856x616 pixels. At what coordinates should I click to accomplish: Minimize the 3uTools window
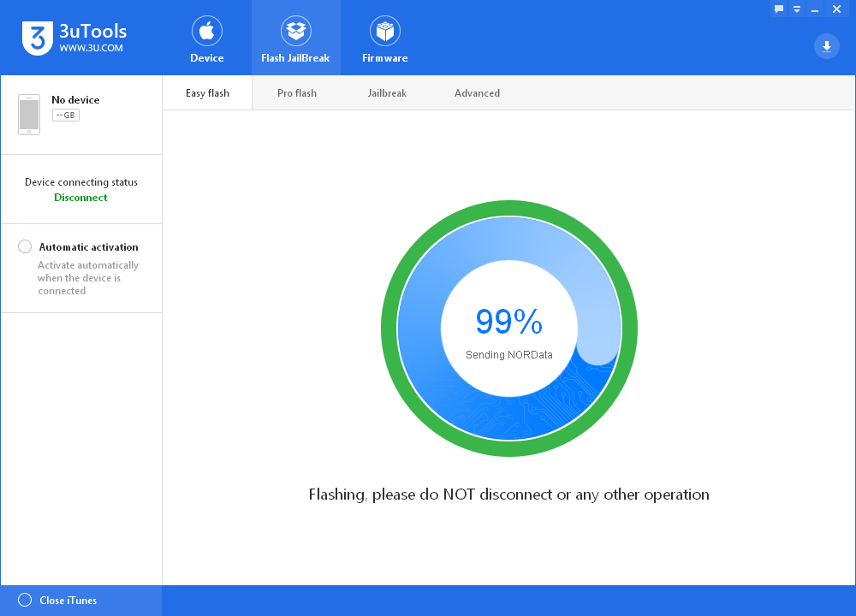pyautogui.click(x=815, y=9)
